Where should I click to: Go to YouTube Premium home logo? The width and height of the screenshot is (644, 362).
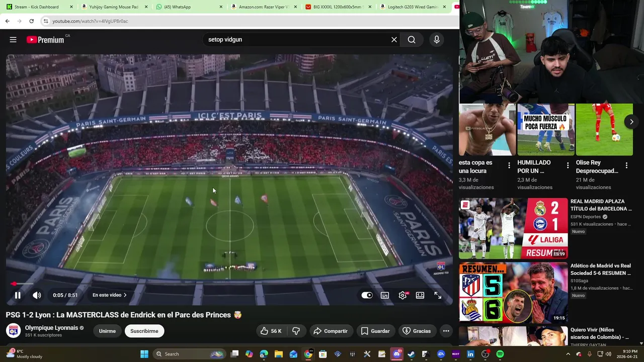pos(45,40)
